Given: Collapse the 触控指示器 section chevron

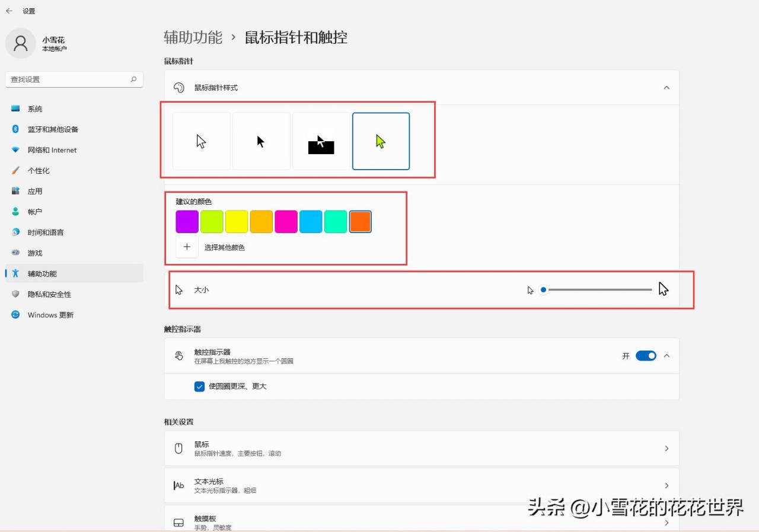Looking at the screenshot, I should point(666,356).
